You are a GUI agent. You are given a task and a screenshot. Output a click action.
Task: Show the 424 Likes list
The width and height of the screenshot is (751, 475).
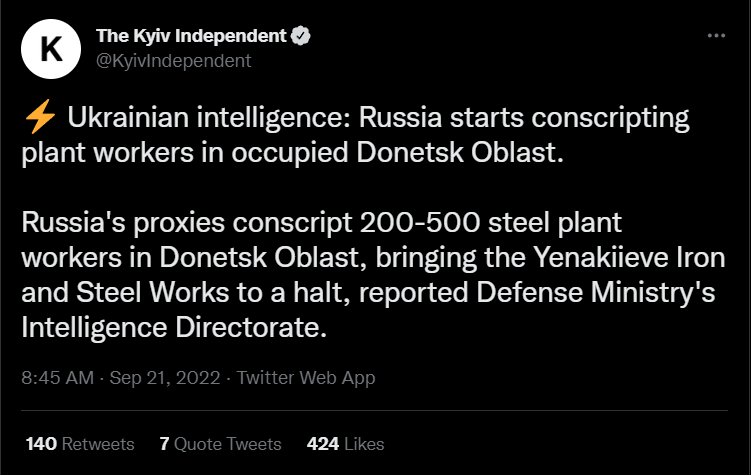345,444
